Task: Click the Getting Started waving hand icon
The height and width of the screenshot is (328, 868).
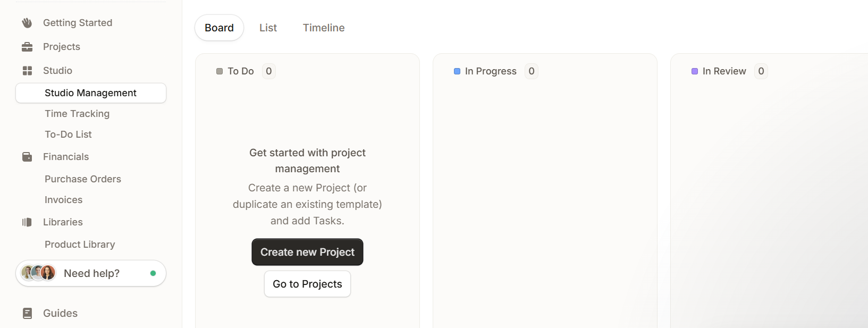Action: click(27, 23)
